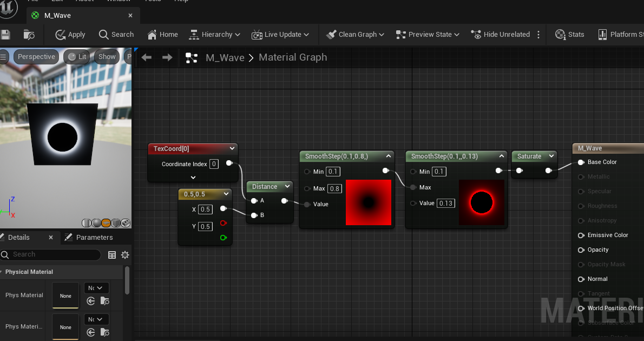Collapse the Distance node
The image size is (644, 341).
coord(287,187)
